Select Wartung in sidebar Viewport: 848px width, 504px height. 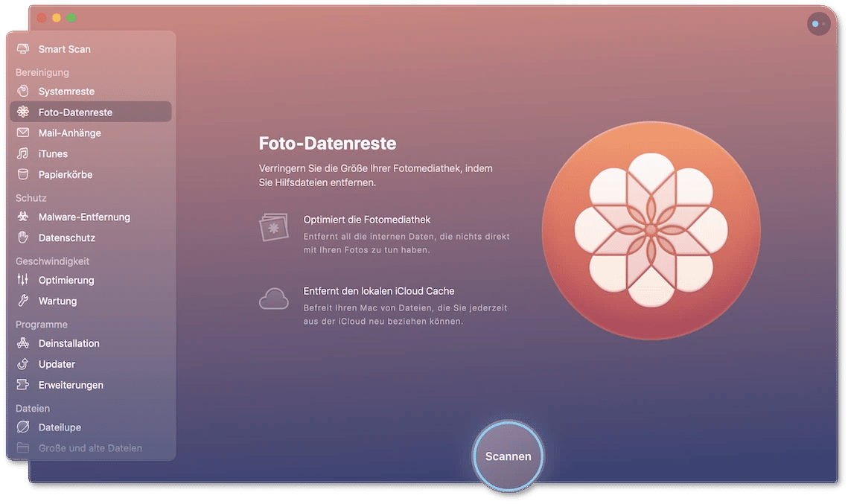[x=90, y=301]
